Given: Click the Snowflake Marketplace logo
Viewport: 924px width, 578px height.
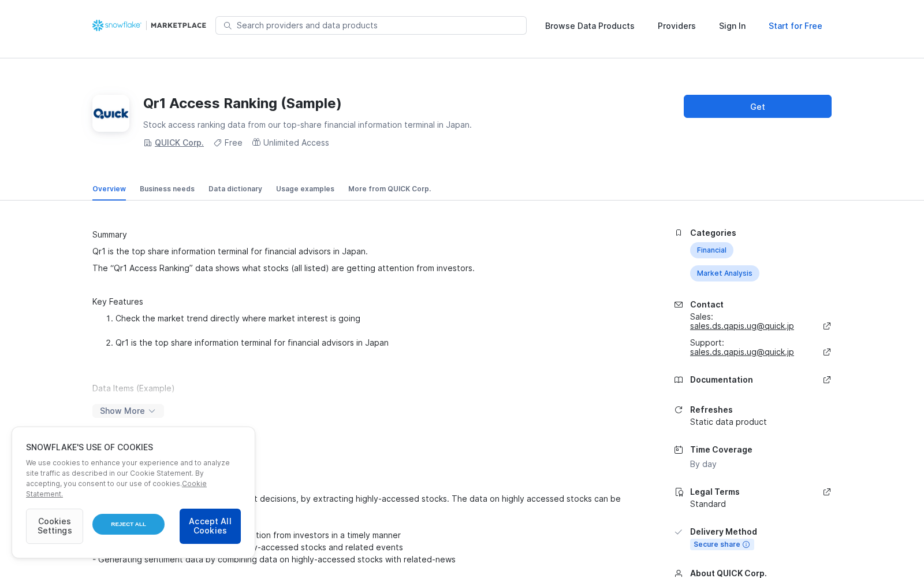Looking at the screenshot, I should pyautogui.click(x=149, y=25).
